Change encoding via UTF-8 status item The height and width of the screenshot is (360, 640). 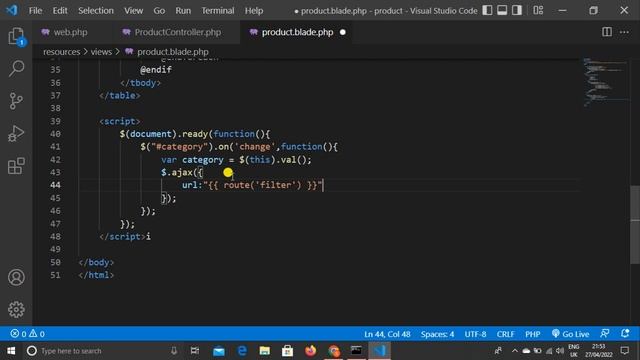[476, 334]
